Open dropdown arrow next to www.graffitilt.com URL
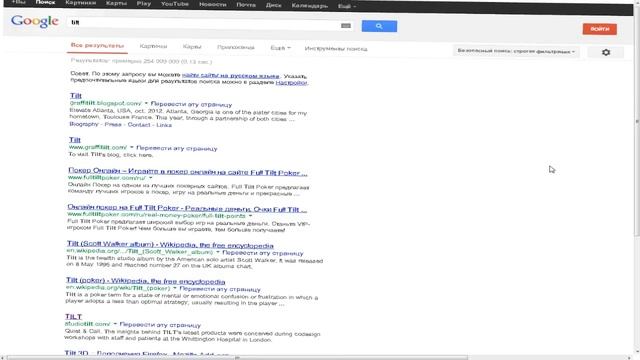This screenshot has height=360, width=640. pos(131,147)
